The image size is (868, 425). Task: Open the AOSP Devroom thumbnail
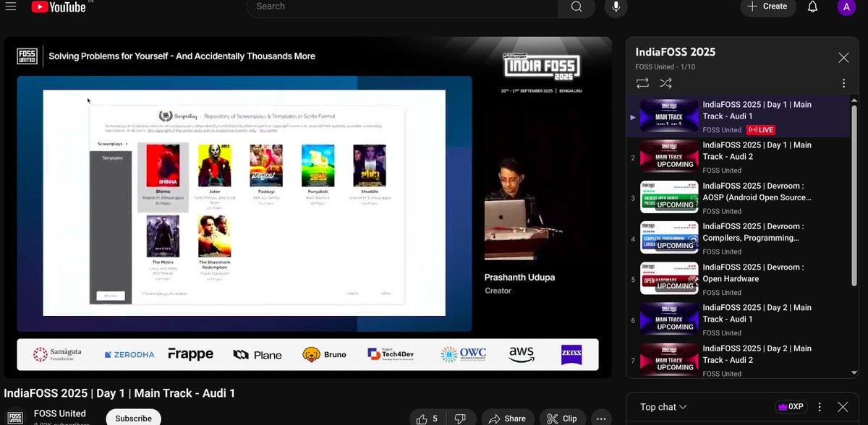click(x=669, y=197)
